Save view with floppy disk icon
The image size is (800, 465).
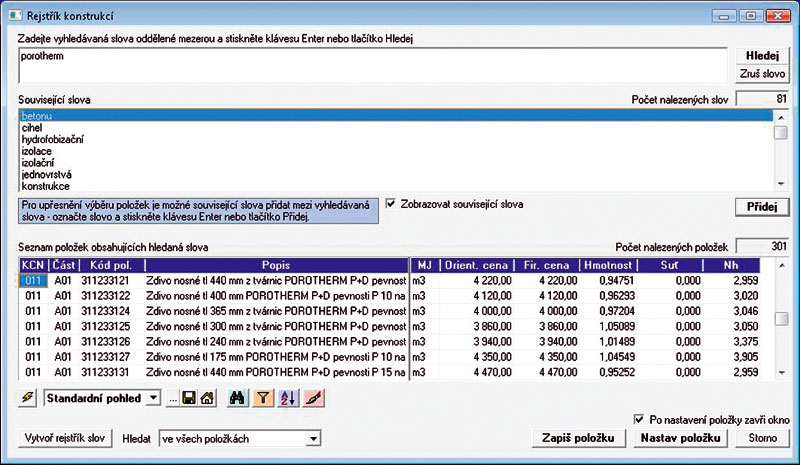click(189, 398)
